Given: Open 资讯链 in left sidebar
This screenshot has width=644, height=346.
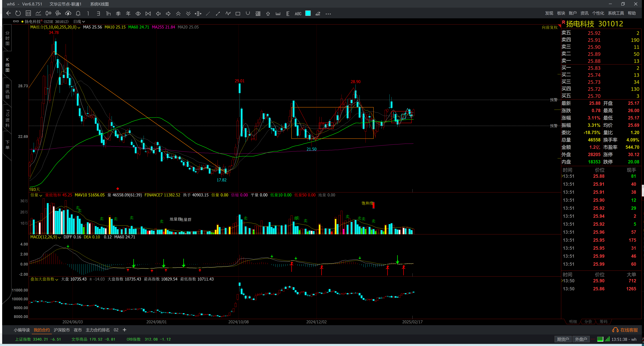Looking at the screenshot, I should click(7, 91).
